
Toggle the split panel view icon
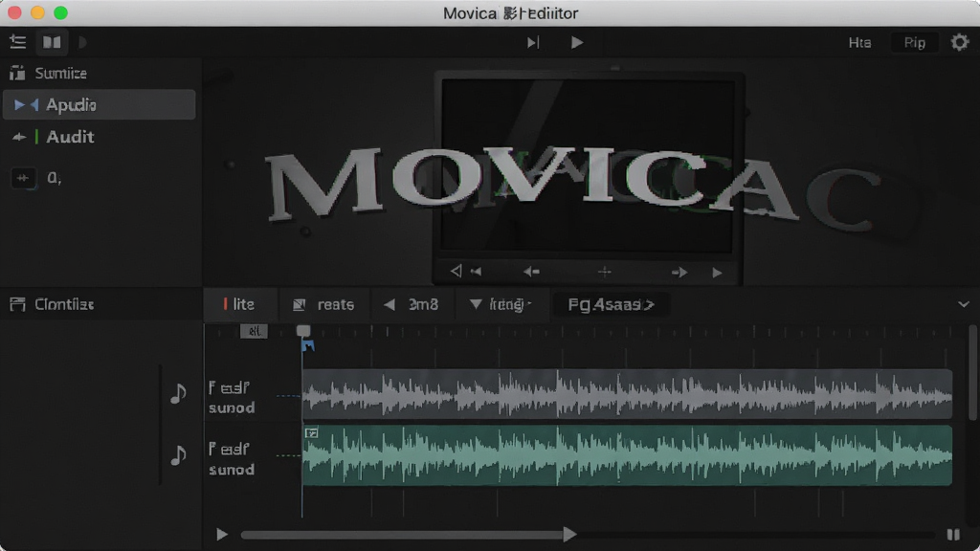pos(52,42)
